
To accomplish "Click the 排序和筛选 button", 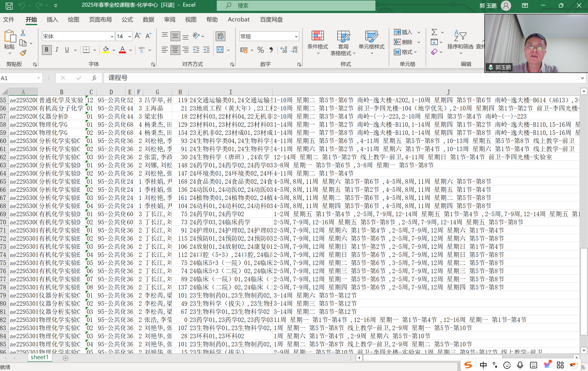I will click(x=460, y=41).
